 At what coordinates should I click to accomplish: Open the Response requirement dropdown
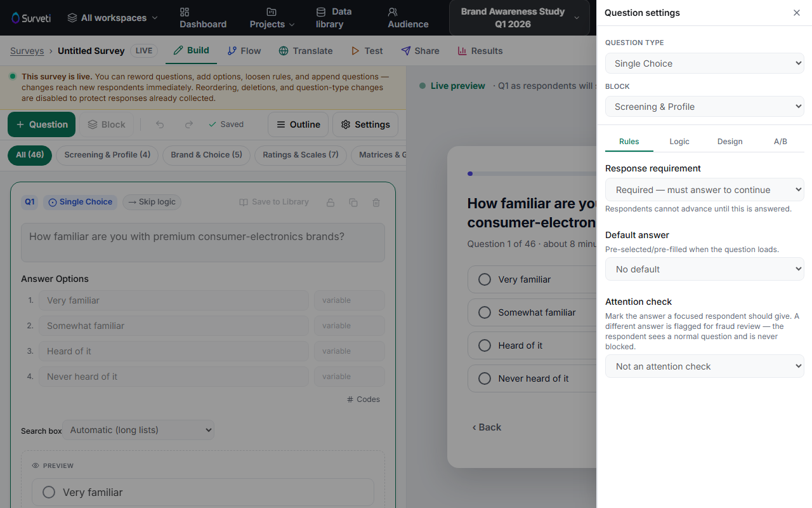tap(705, 190)
